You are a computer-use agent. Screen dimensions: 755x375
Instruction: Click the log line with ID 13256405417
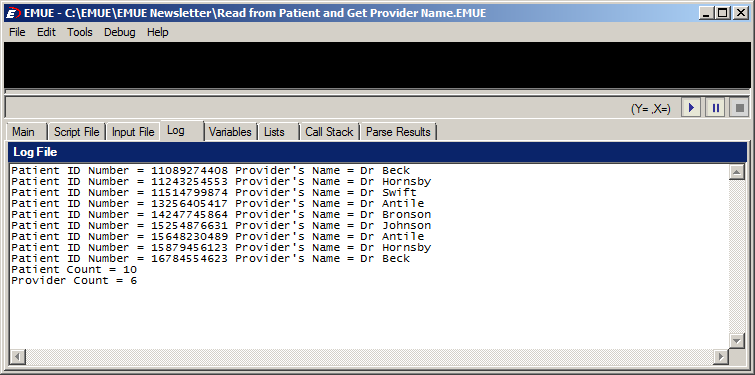(x=218, y=204)
